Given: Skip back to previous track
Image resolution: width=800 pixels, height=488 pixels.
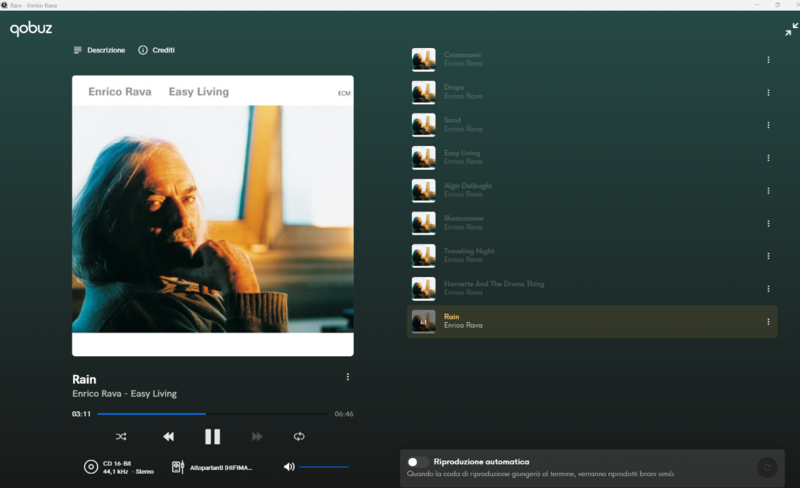Looking at the screenshot, I should tap(168, 437).
